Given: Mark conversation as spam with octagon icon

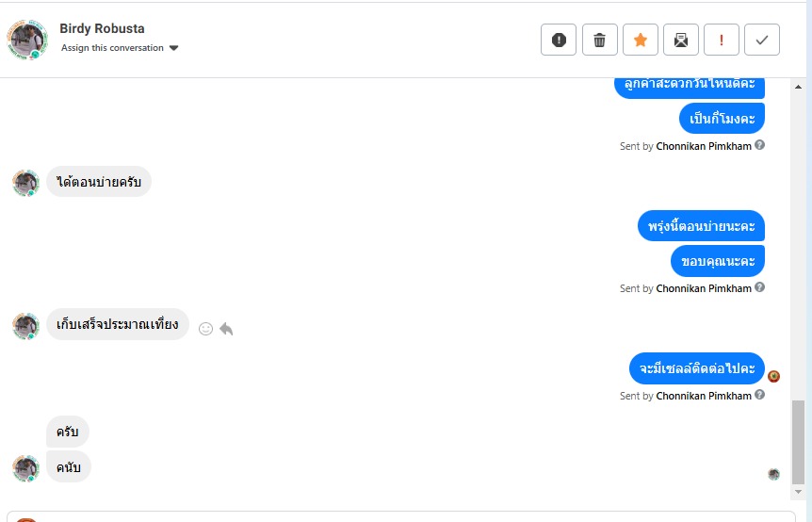Looking at the screenshot, I should pyautogui.click(x=559, y=40).
